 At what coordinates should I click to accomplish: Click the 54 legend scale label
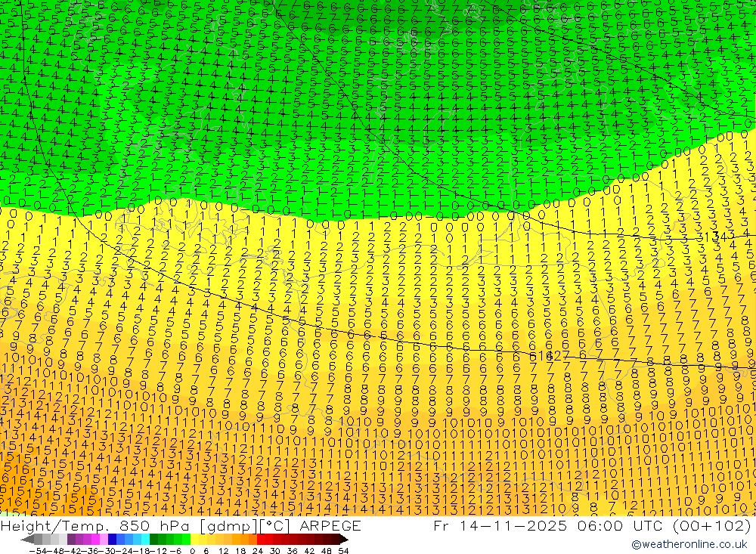pos(343,551)
